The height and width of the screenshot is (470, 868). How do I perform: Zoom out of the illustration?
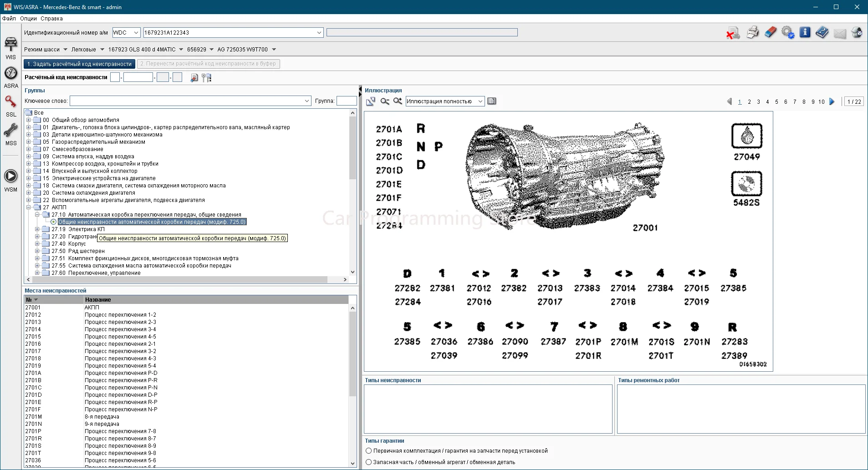point(385,101)
